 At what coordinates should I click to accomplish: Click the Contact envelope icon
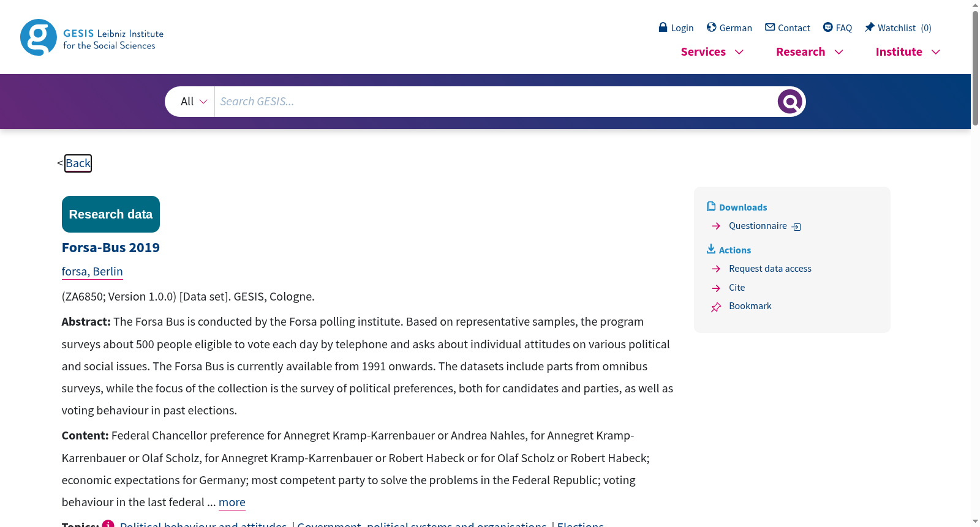[770, 27]
